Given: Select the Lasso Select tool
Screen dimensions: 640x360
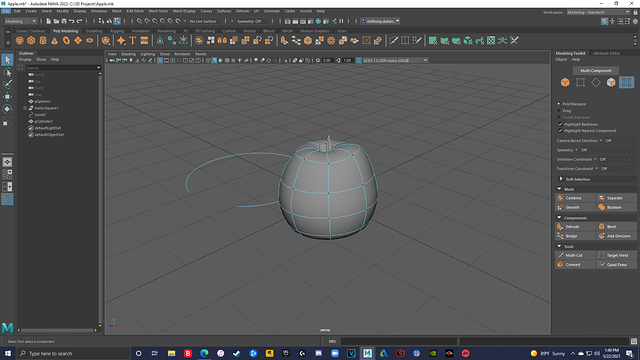Looking at the screenshot, I should 7,72.
